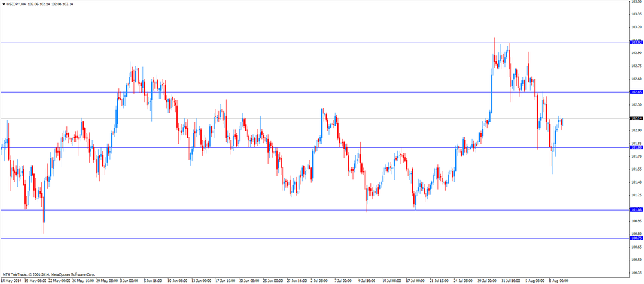644x284 pixels.
Task: Click the 10 Jun 08:00 time label
Action: click(x=178, y=281)
